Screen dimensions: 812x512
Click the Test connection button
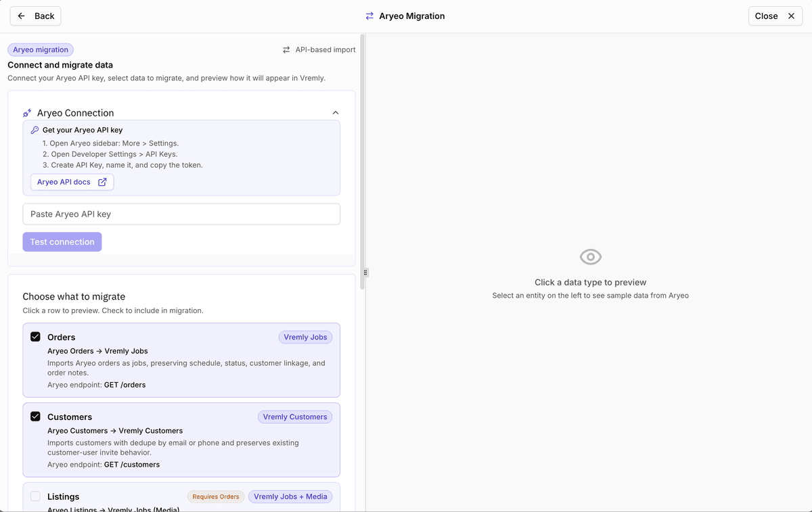coord(62,241)
